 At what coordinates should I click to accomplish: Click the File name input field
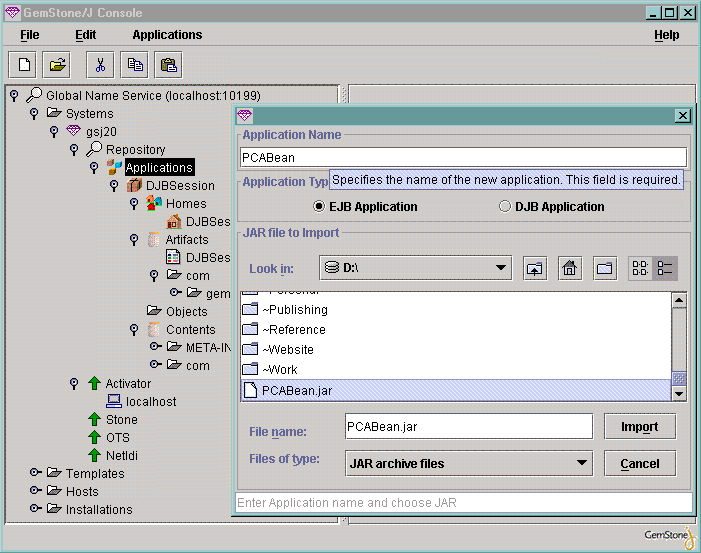click(x=469, y=426)
